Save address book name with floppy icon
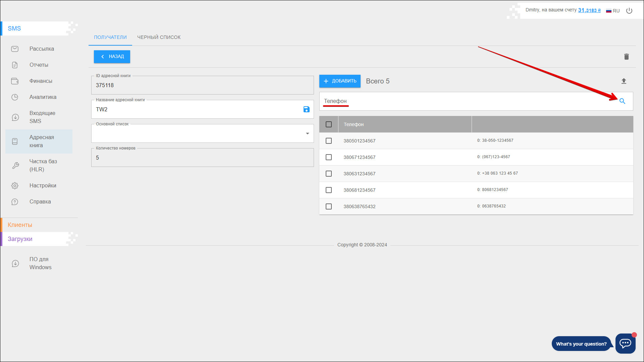The image size is (644, 362). pos(306,109)
